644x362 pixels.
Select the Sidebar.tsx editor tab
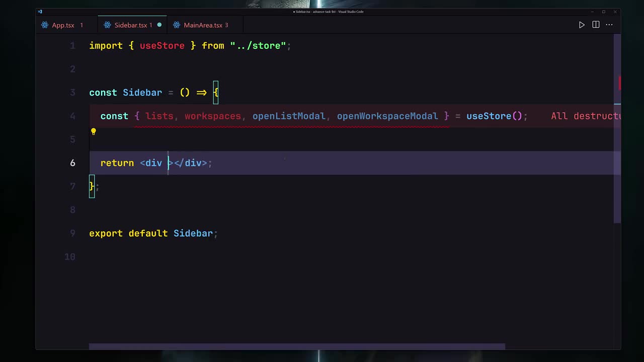131,25
